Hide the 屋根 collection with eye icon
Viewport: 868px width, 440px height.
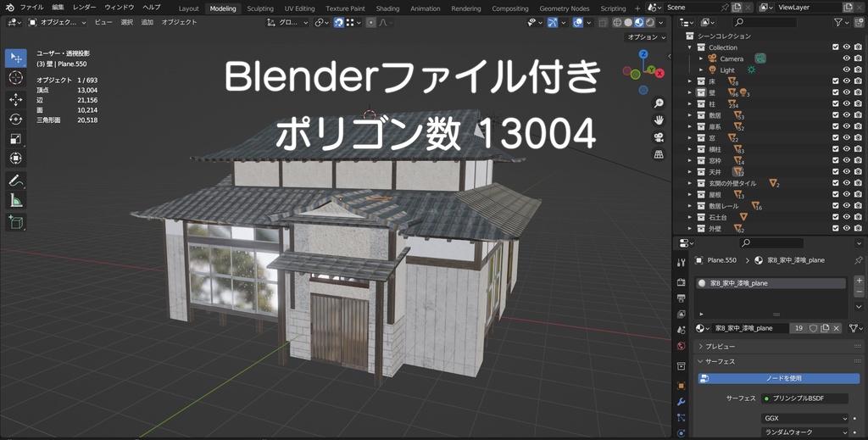[847, 194]
